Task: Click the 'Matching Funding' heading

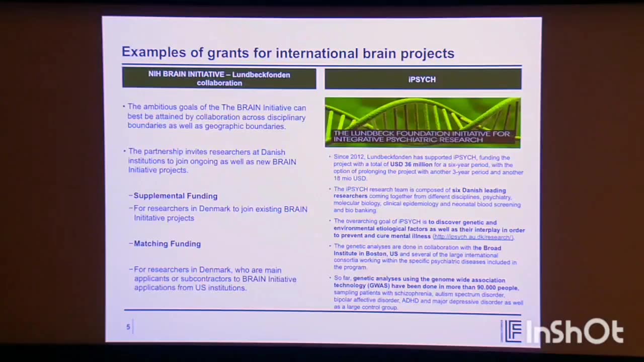Action: (167, 244)
